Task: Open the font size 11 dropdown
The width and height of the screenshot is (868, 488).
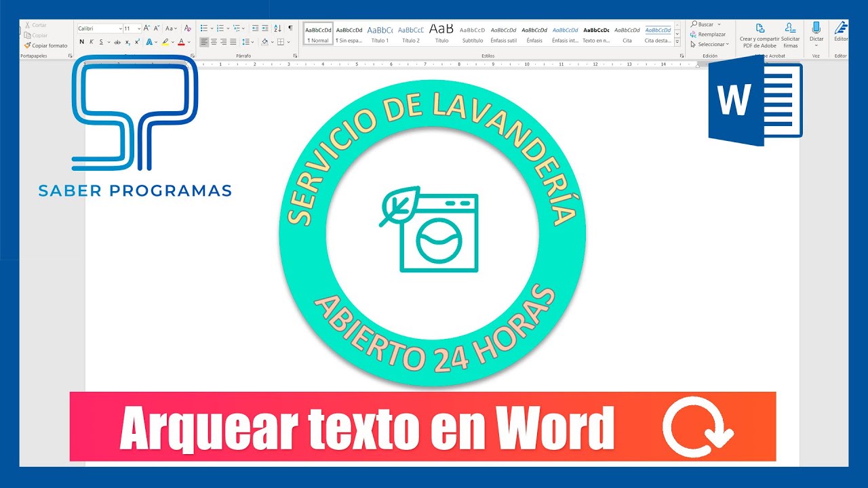Action: [x=139, y=28]
